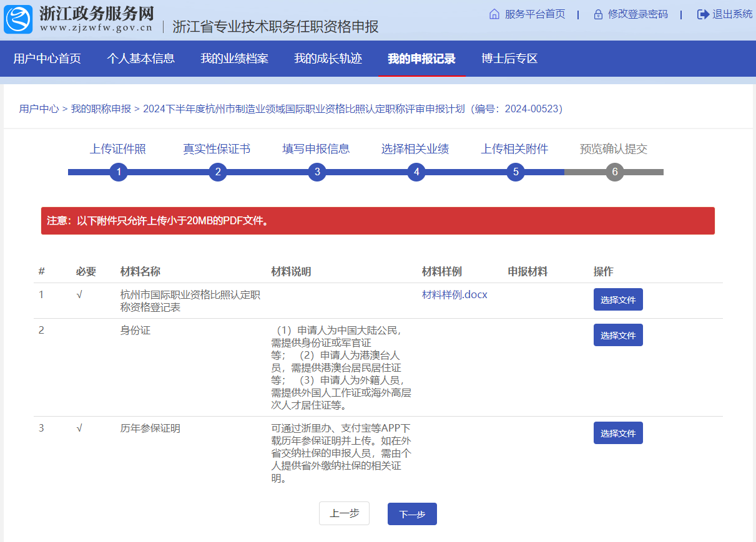Image resolution: width=756 pixels, height=542 pixels.
Task: Click the home icon beside 服务平台首页
Action: 494,14
